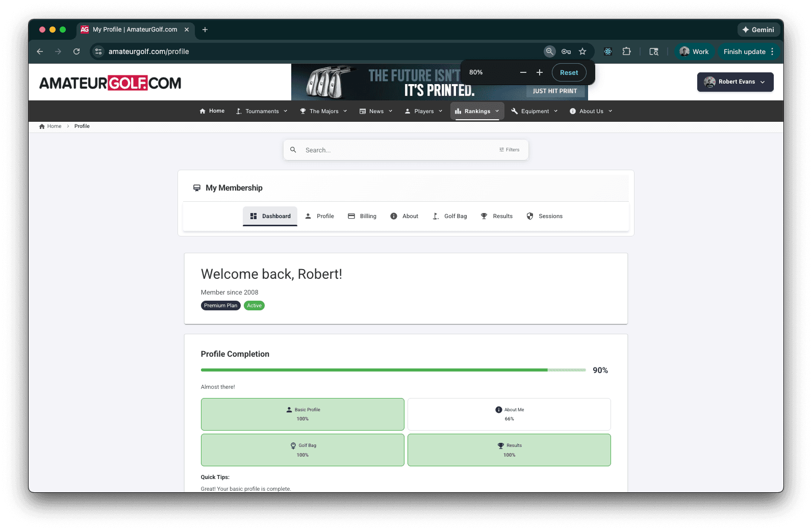Viewport: 812px width, 530px height.
Task: Expand the Tournaments dropdown menu
Action: pyautogui.click(x=262, y=111)
